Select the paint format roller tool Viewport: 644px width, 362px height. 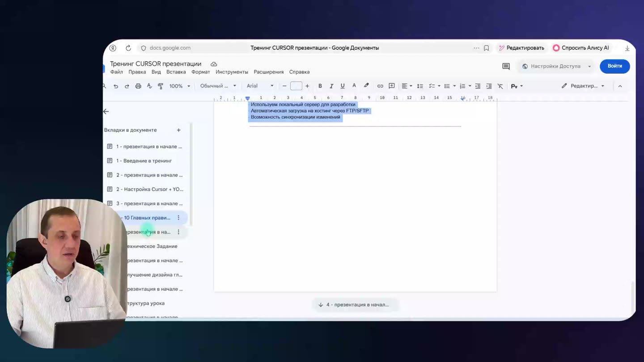(x=161, y=86)
